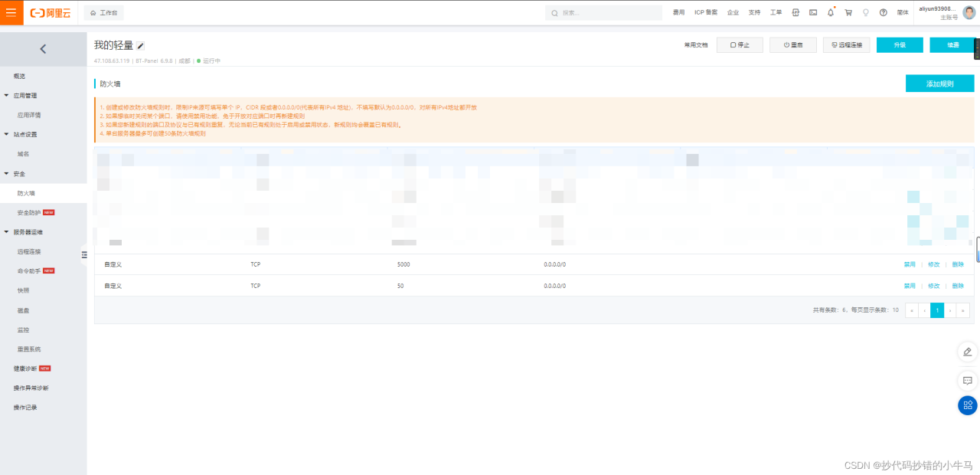This screenshot has width=980, height=475.
Task: Open the help question mark icon
Action: [x=884, y=13]
